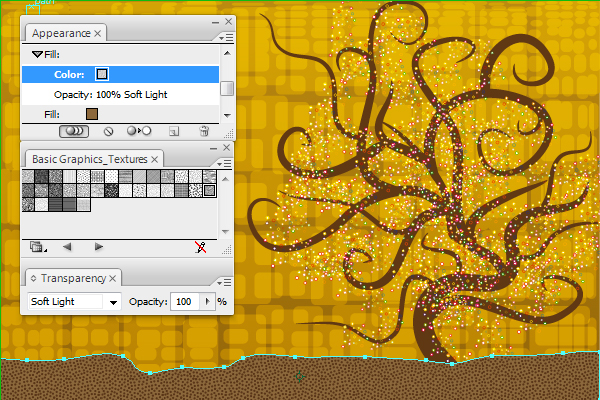Open the Basic Graphics_Textures panel options menu

coord(224,163)
